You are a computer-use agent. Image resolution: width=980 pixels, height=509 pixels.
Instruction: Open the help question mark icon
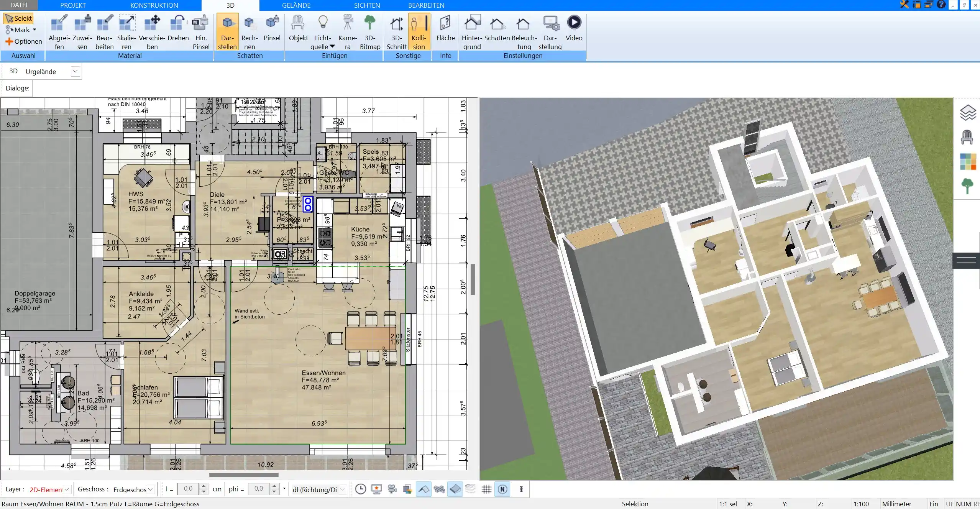[941, 5]
